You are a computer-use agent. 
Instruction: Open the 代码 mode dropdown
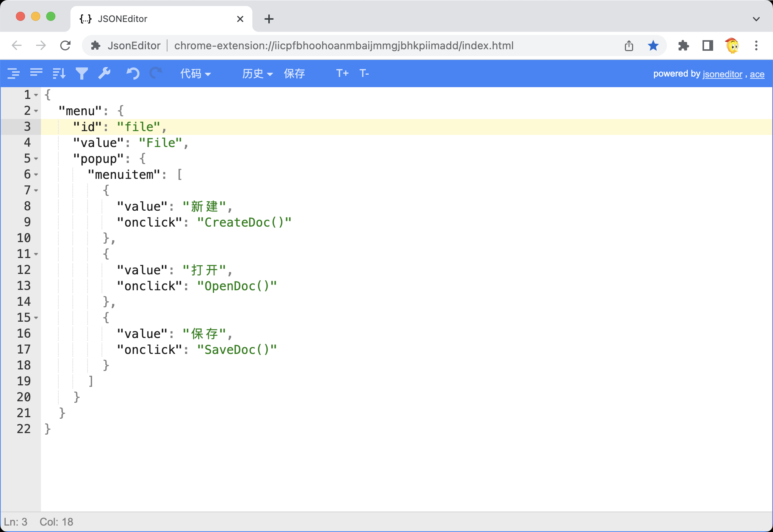tap(196, 74)
